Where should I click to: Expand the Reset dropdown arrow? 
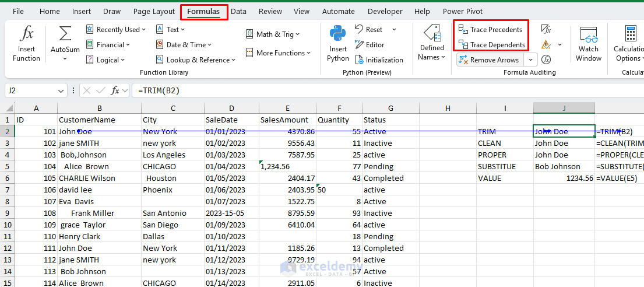[394, 30]
